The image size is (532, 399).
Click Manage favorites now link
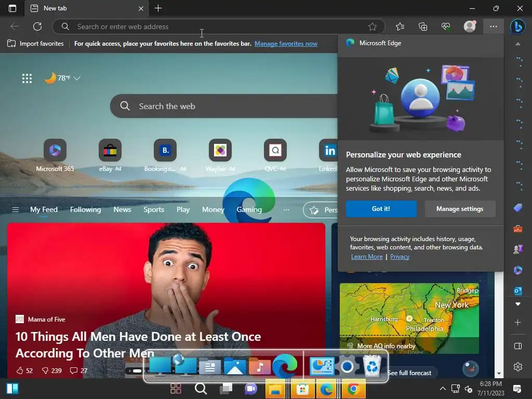(x=286, y=44)
